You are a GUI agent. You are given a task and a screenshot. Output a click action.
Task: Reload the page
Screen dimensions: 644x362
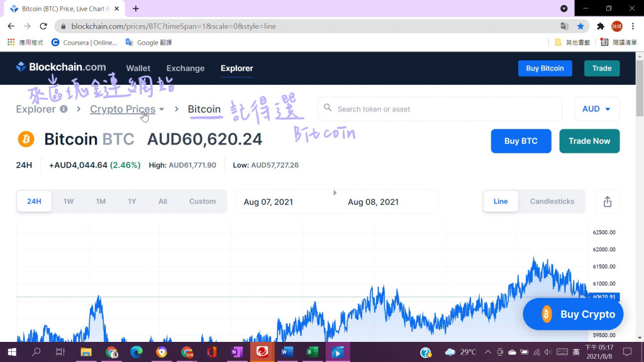coord(43,26)
